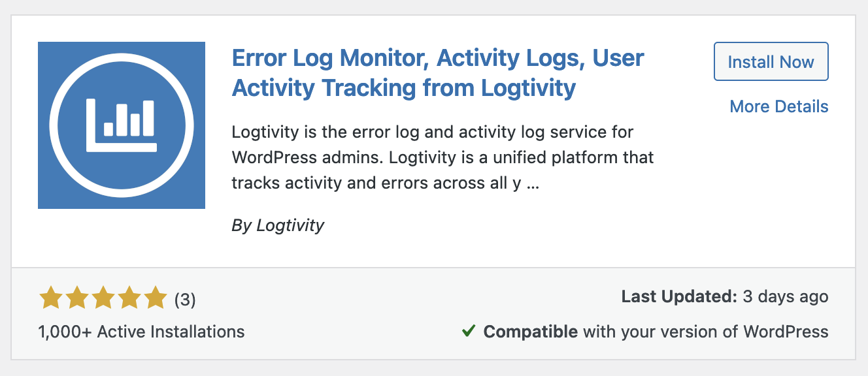Click the 1,000+ Active Installations text
The width and height of the screenshot is (868, 376).
click(141, 332)
